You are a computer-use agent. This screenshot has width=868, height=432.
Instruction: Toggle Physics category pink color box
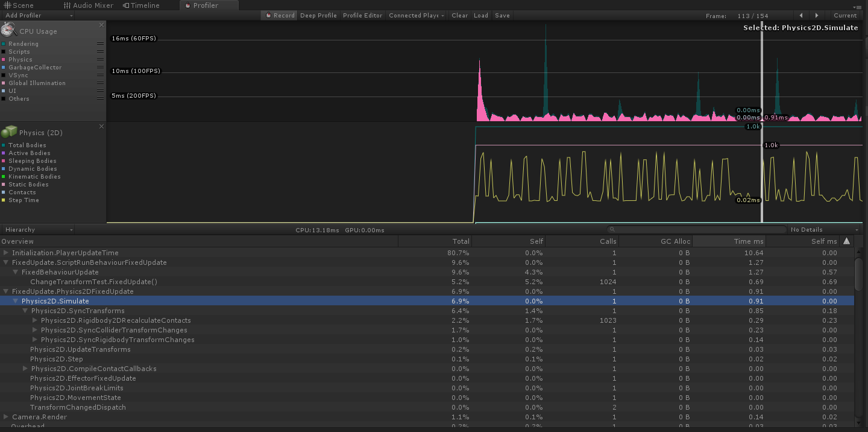click(x=4, y=60)
